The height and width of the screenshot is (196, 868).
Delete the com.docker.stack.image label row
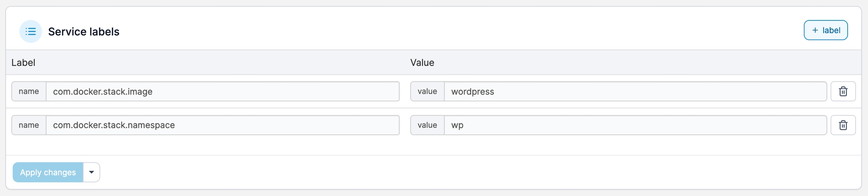click(x=843, y=91)
